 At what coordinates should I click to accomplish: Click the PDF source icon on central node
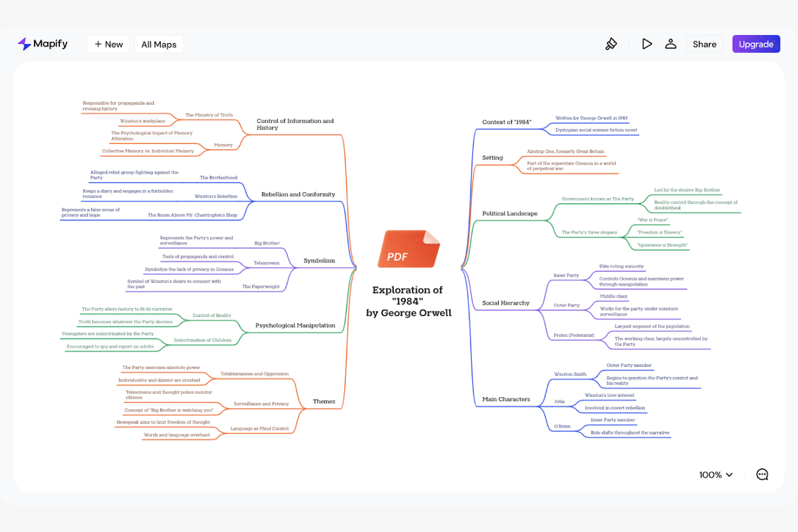point(409,250)
